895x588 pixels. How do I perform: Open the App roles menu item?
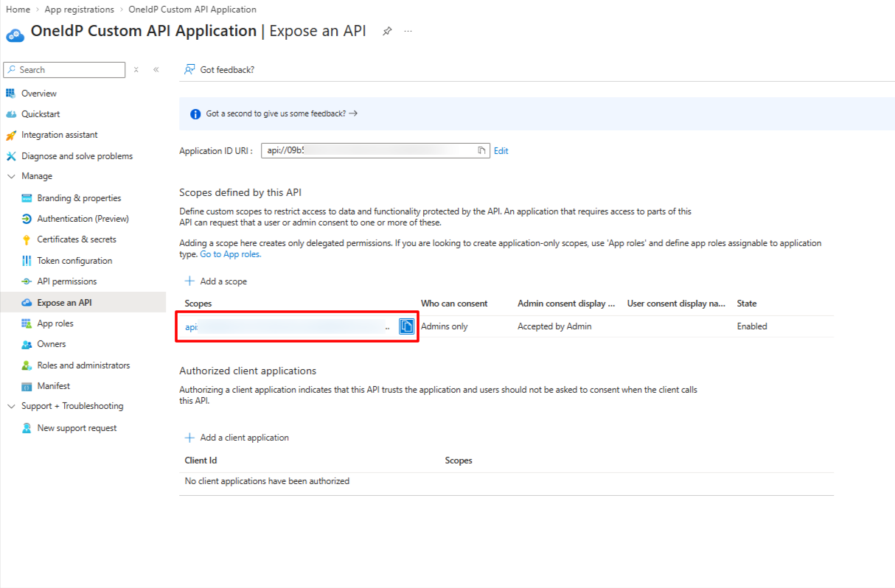tap(55, 323)
